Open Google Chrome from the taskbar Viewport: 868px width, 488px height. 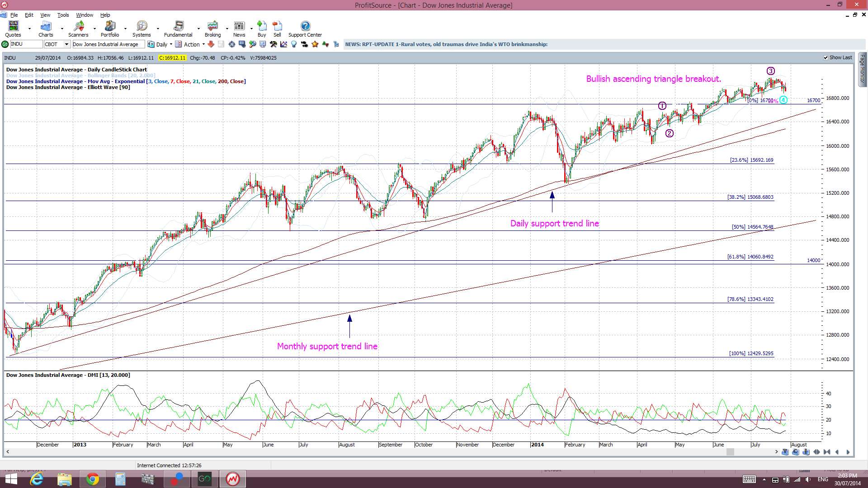click(93, 479)
